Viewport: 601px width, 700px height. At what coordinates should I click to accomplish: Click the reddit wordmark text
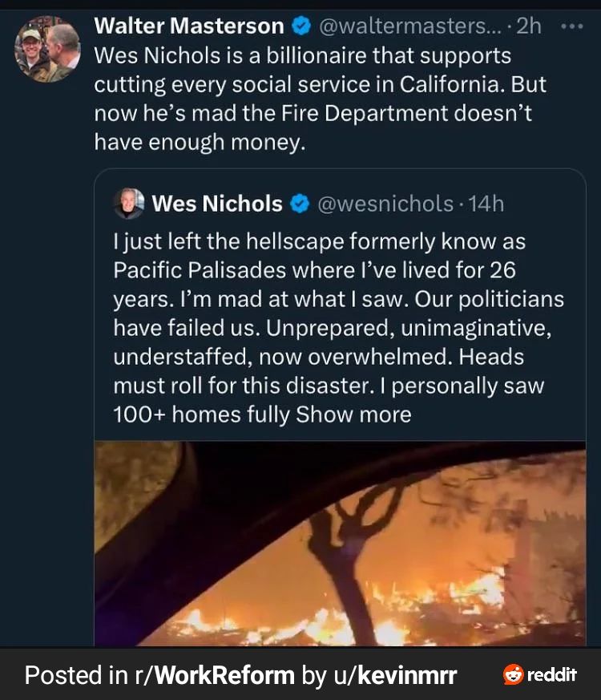point(552,674)
